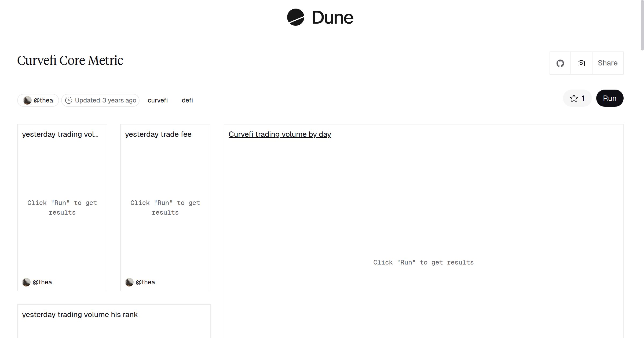644x338 pixels.
Task: Open the Curvefi trading volume by day link
Action: (x=280, y=134)
